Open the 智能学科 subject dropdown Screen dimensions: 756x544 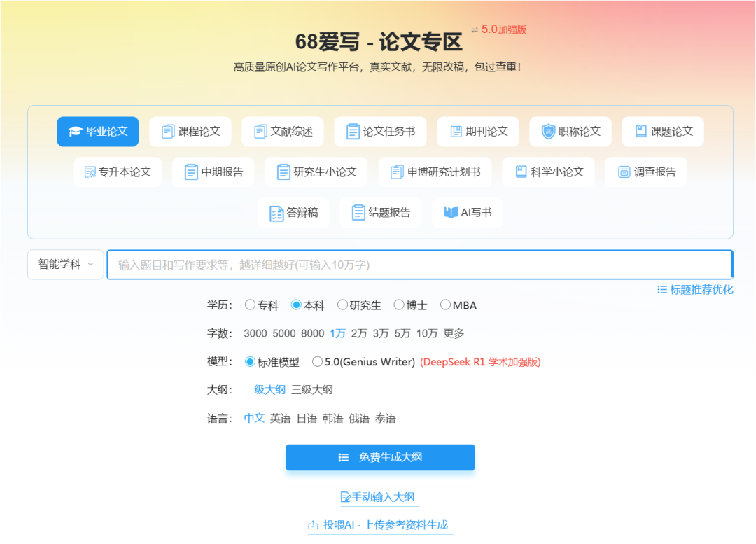pos(65,264)
